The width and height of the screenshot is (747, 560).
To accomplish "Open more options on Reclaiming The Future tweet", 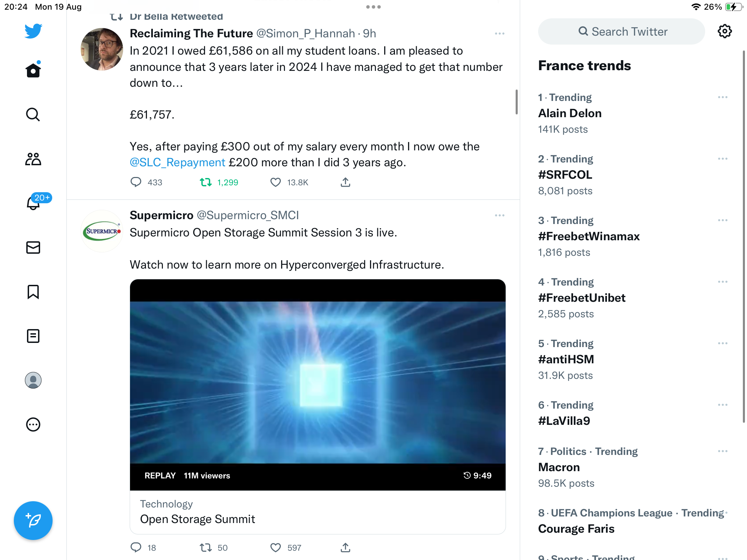I will pyautogui.click(x=499, y=34).
